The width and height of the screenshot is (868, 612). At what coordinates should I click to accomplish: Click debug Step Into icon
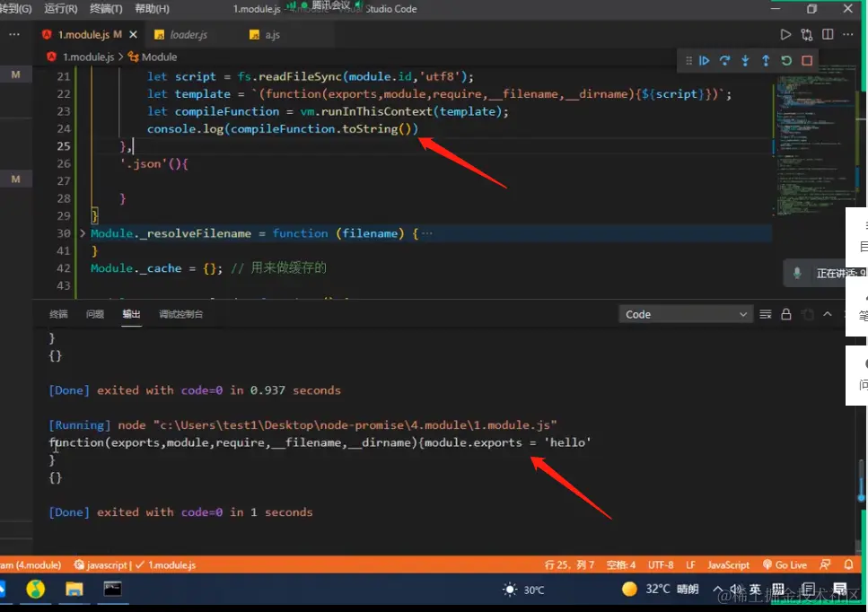tap(745, 61)
